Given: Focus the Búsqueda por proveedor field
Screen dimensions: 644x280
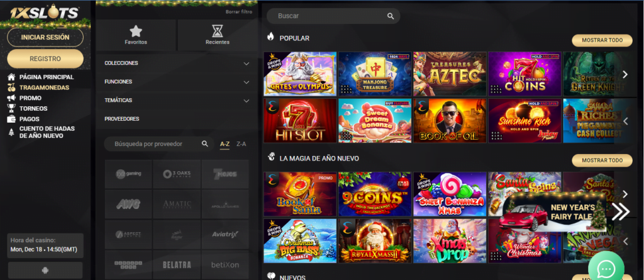Looking at the screenshot, I should tap(159, 144).
